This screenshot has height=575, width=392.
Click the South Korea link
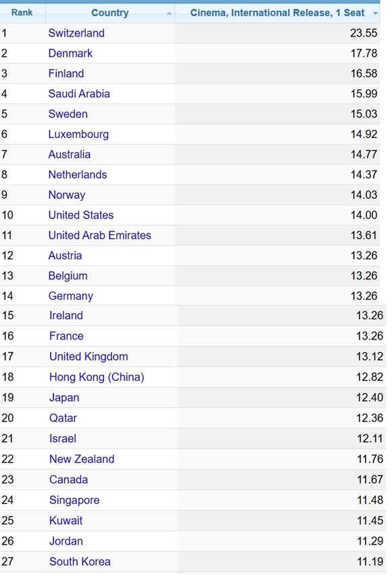tap(80, 561)
